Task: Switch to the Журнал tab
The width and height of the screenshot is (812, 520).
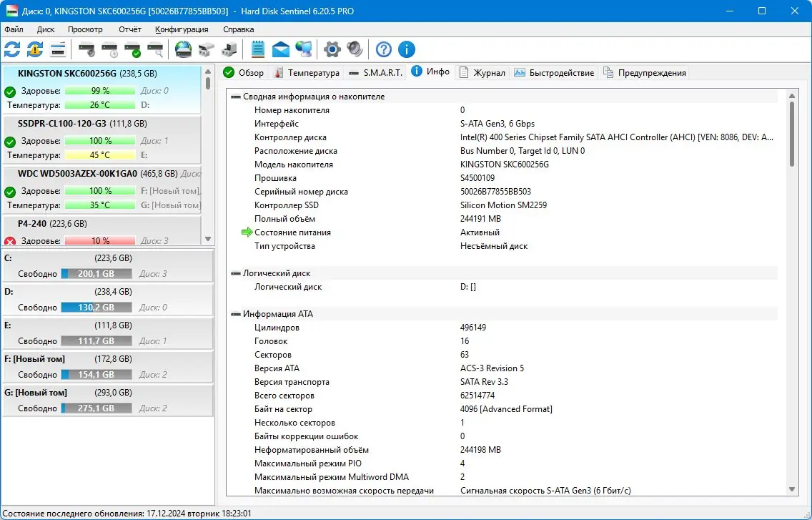Action: [482, 72]
